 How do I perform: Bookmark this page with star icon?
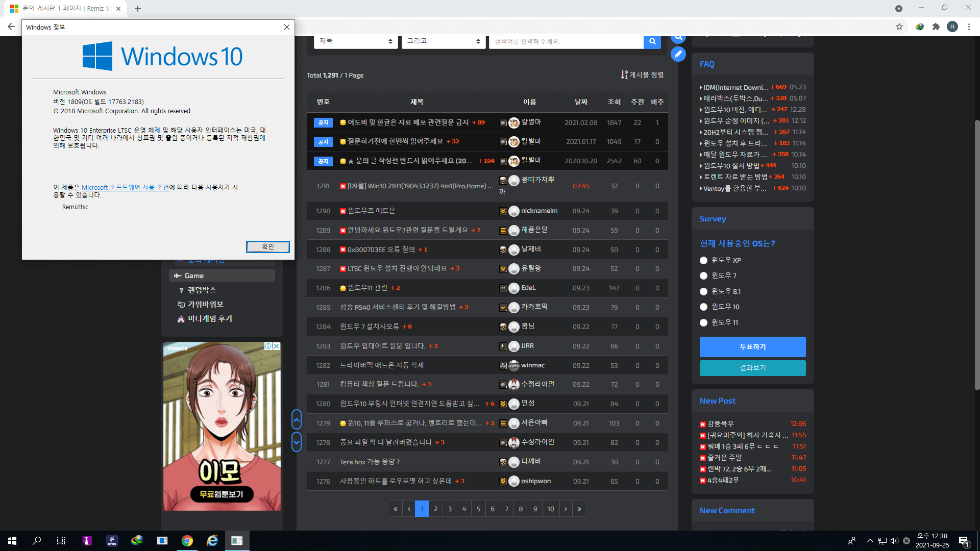(x=899, y=27)
